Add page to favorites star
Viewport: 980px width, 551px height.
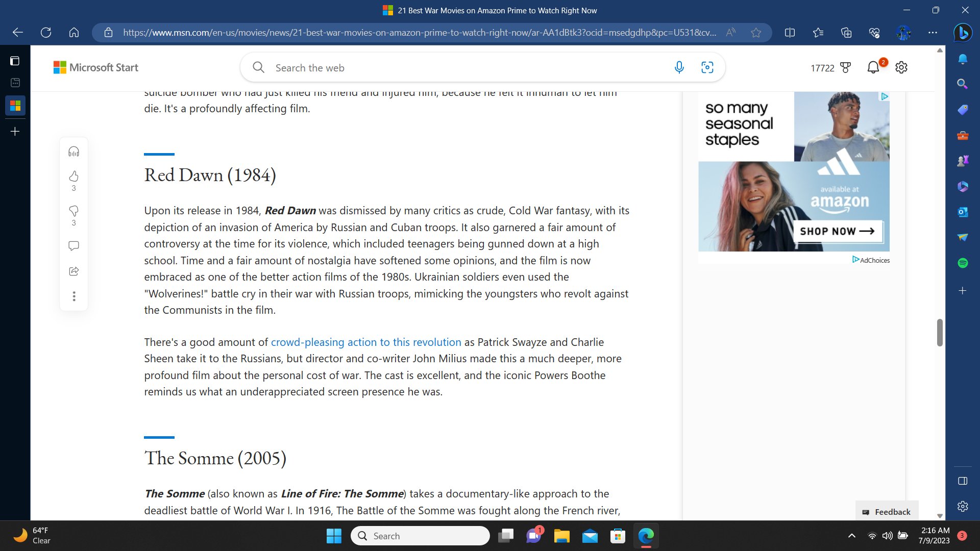tap(756, 33)
